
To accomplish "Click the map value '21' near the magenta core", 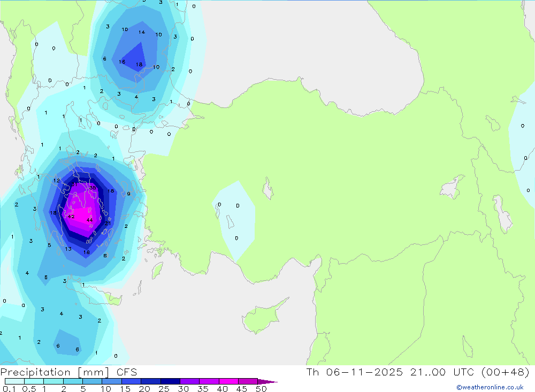I will [x=108, y=224].
